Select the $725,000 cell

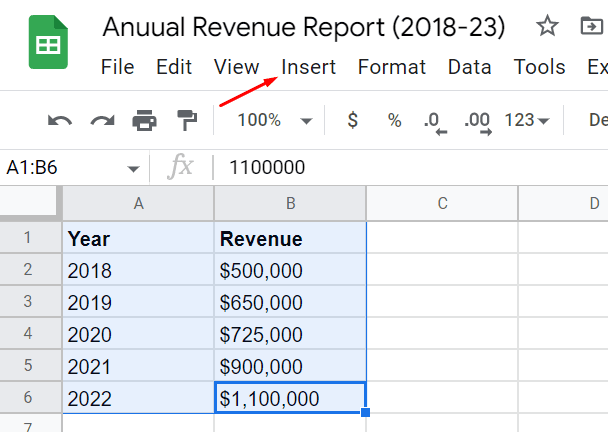click(x=290, y=334)
